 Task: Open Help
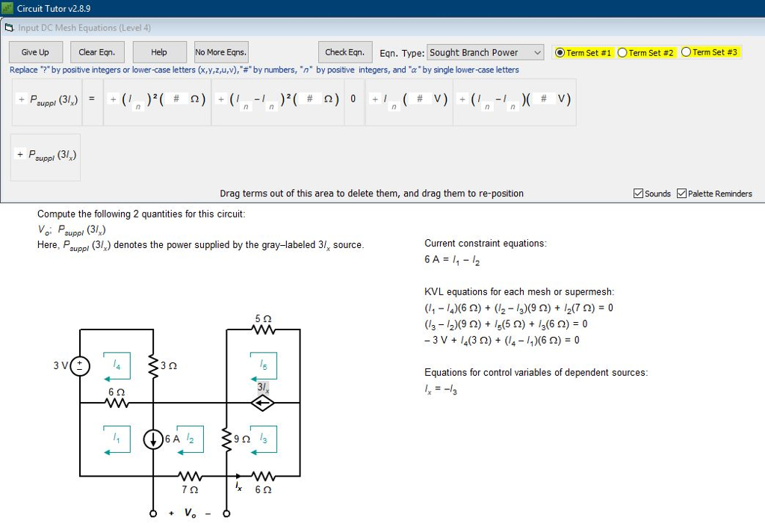pos(159,52)
